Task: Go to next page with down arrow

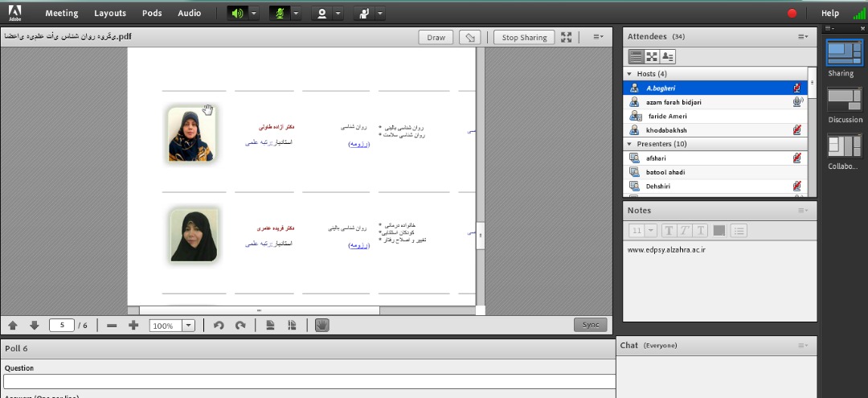Action: point(34,326)
